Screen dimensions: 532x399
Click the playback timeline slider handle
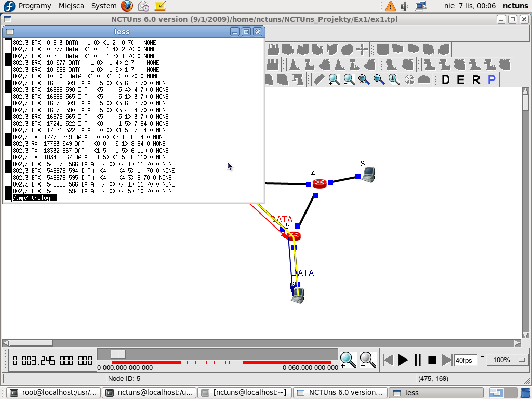click(x=118, y=354)
